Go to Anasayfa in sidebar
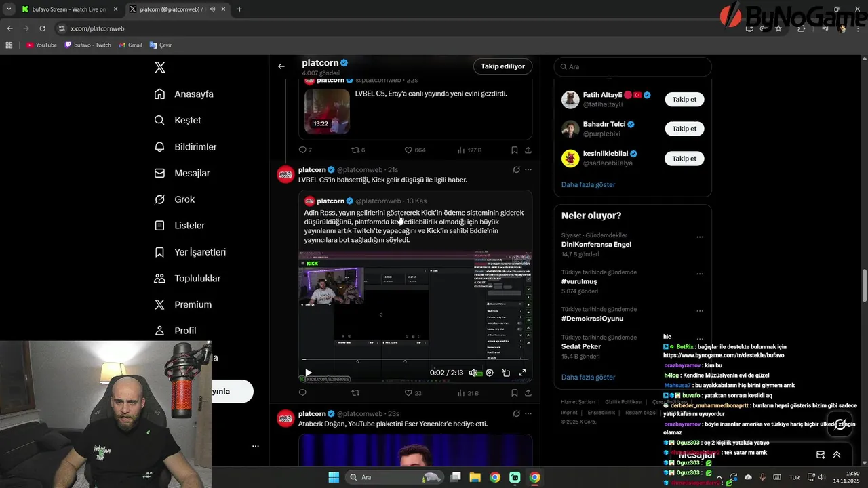Screen dimensions: 868x488 pyautogui.click(x=184, y=94)
